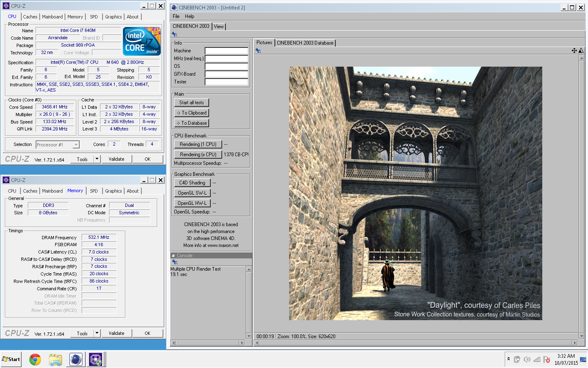
Task: Click the GFX-Board input field
Action: [x=227, y=74]
